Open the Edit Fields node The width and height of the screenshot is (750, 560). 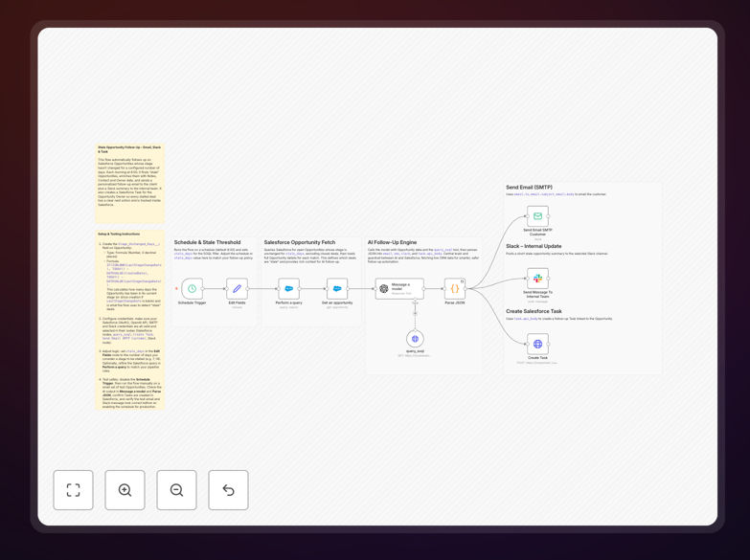(237, 288)
